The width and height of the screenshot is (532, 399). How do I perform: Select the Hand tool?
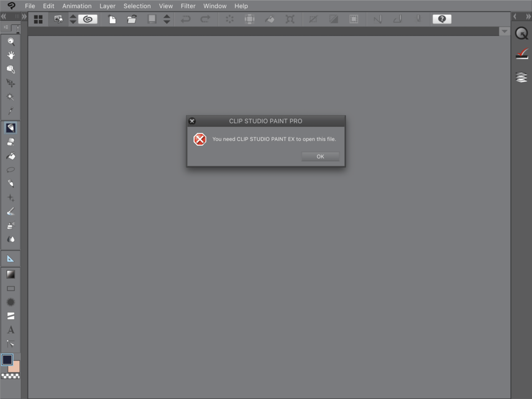11,55
